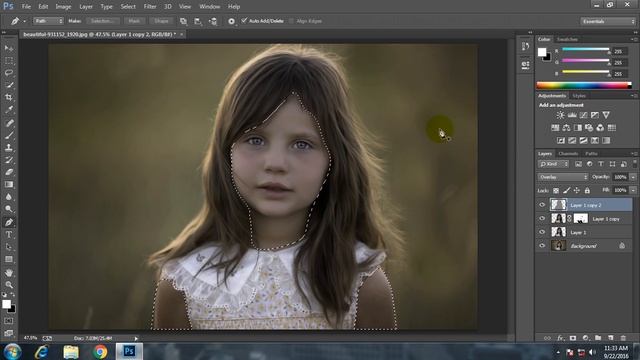
Task: Open the Select menu
Action: coord(128,7)
